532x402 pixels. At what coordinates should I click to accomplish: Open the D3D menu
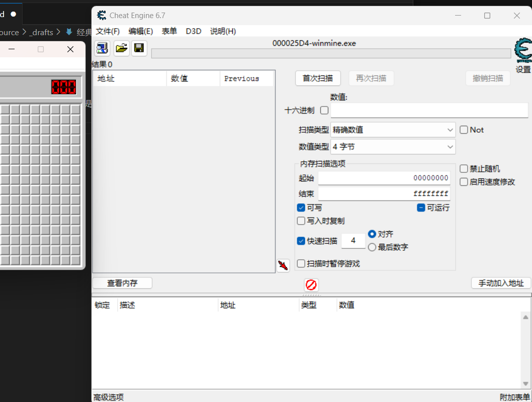click(x=194, y=31)
